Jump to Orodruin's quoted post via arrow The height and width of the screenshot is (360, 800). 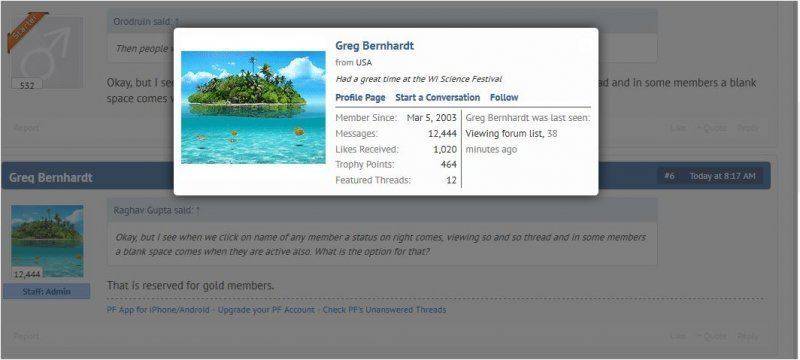click(177, 22)
